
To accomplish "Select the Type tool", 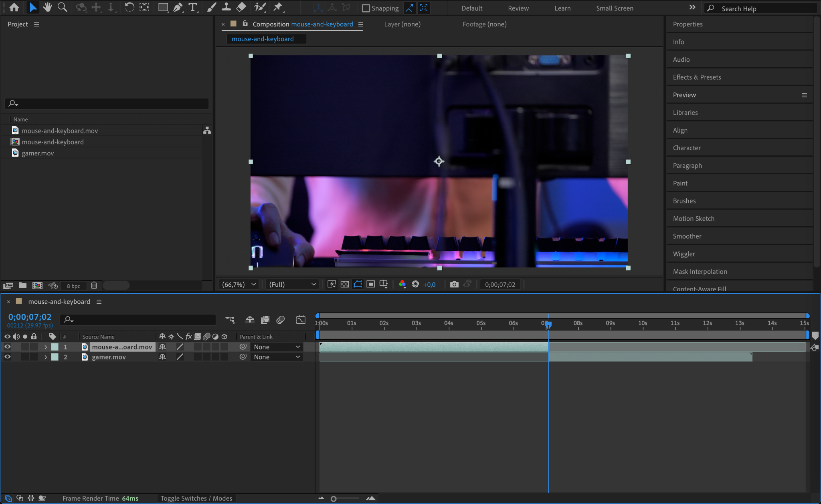I will (193, 7).
